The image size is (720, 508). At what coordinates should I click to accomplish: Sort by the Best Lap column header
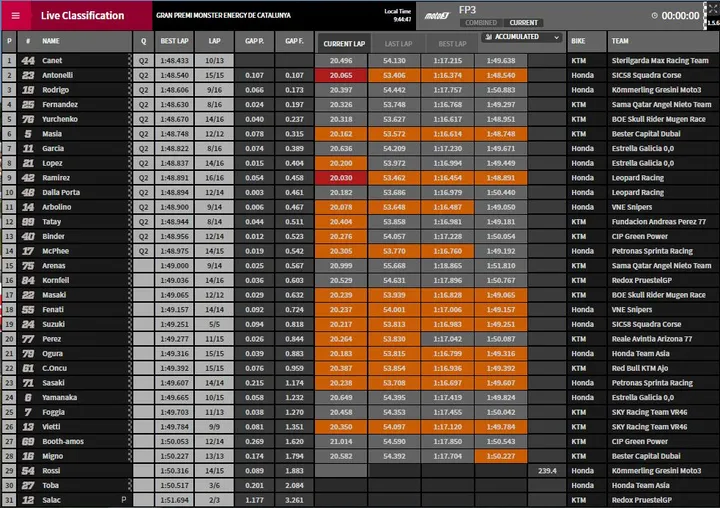coord(174,41)
